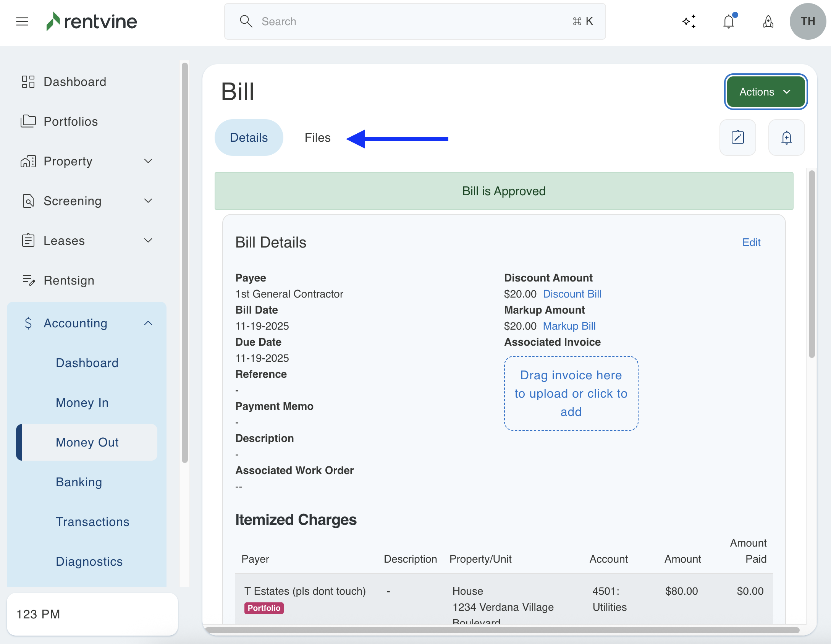This screenshot has width=831, height=644.
Task: Click the rocket icon in header
Action: tap(768, 21)
